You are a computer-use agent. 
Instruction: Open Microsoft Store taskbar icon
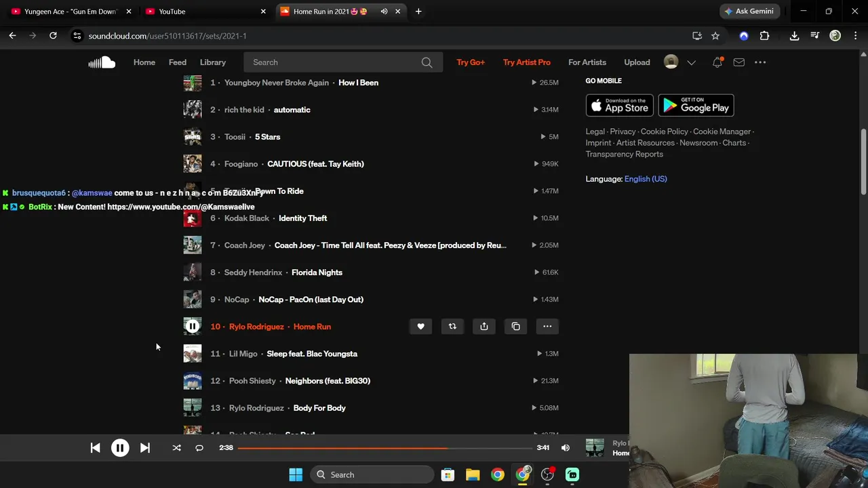click(448, 475)
